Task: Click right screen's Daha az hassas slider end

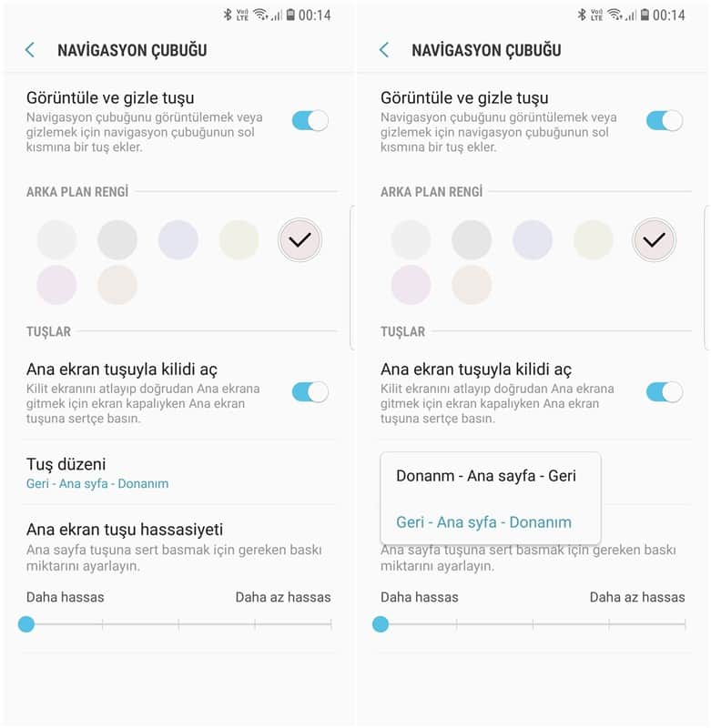Action: [x=685, y=624]
